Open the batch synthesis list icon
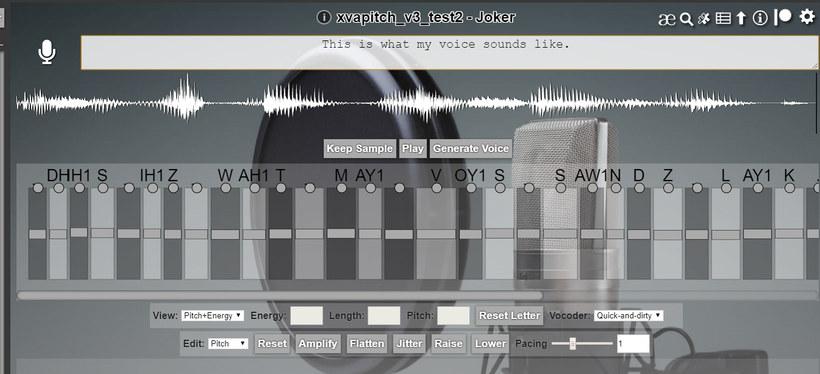The height and width of the screenshot is (374, 820). (x=723, y=19)
